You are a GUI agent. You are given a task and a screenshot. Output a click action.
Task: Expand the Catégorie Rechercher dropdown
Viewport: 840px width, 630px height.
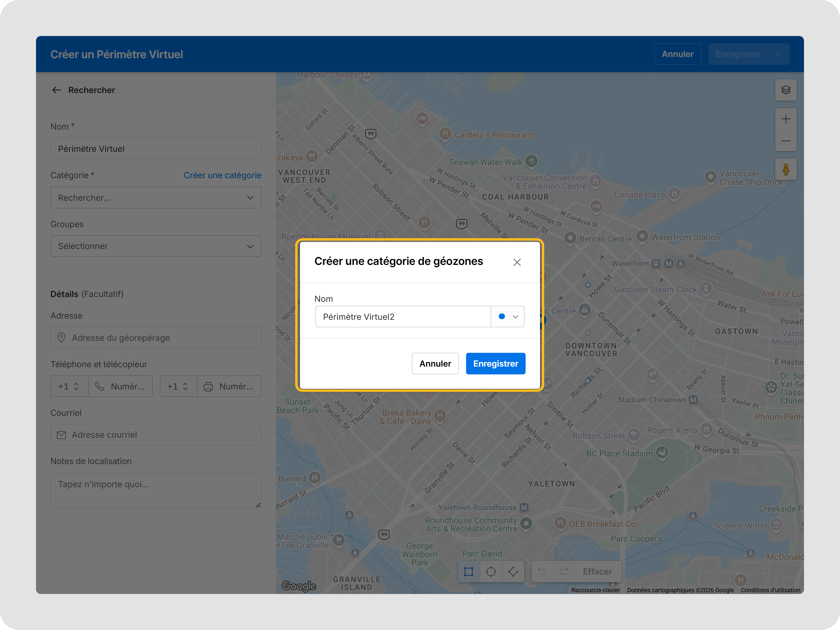click(x=156, y=197)
